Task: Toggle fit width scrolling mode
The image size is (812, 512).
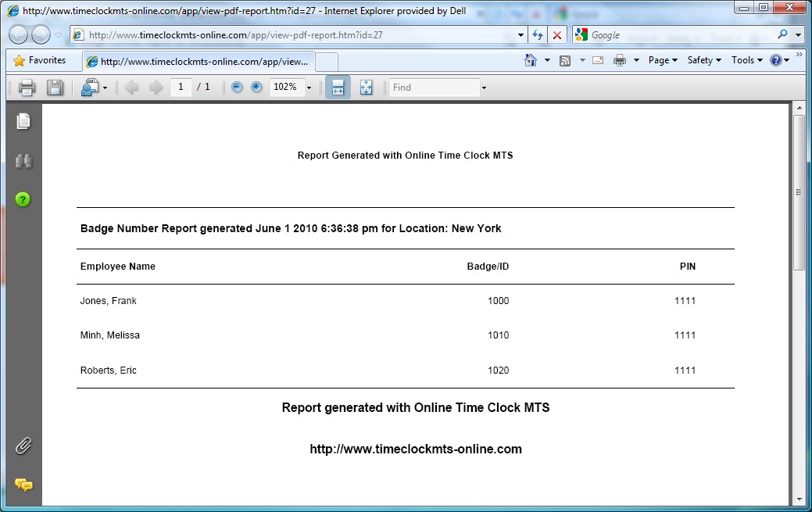Action: point(338,87)
